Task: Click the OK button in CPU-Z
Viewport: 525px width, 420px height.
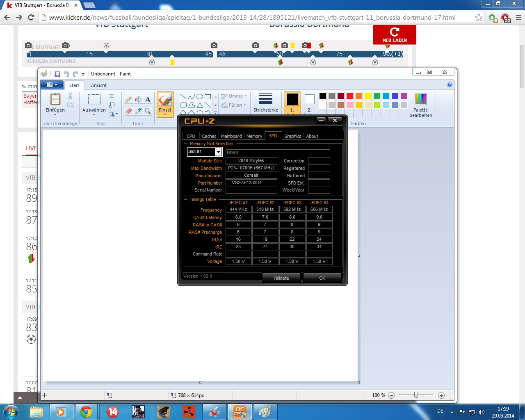Action: click(x=322, y=278)
